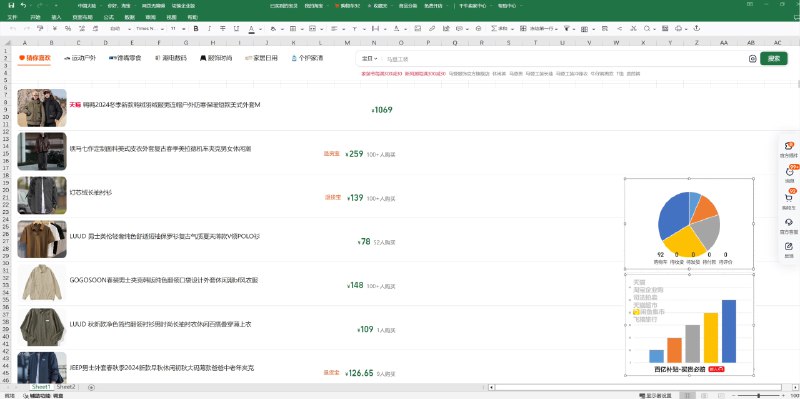This screenshot has width=800, height=399.
Task: Open the ¥259 leather jacket product thumbnail
Action: (42, 152)
